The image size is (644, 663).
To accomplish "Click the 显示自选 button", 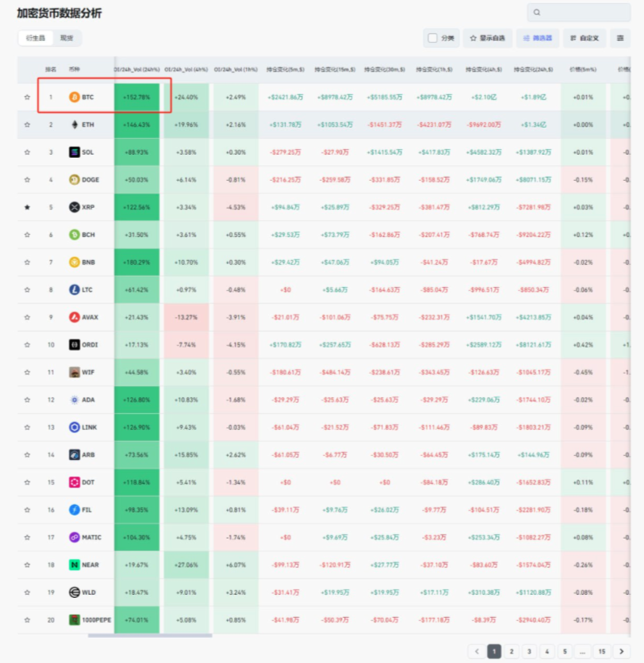I will (x=487, y=37).
